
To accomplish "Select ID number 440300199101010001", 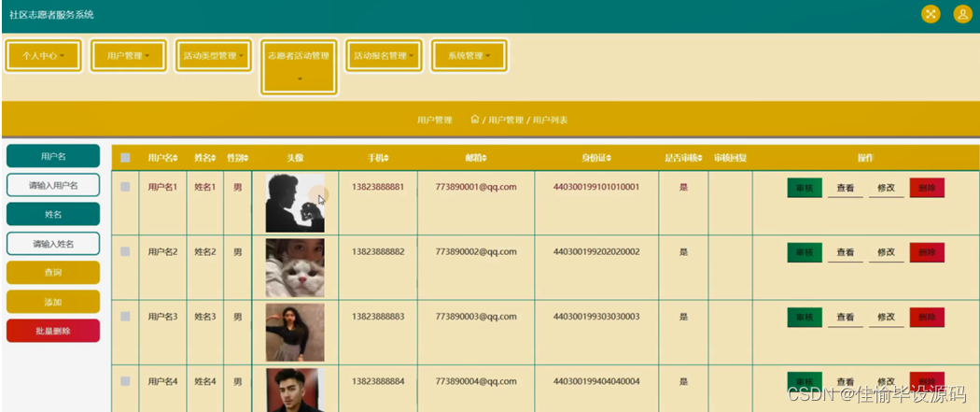I will tap(596, 187).
